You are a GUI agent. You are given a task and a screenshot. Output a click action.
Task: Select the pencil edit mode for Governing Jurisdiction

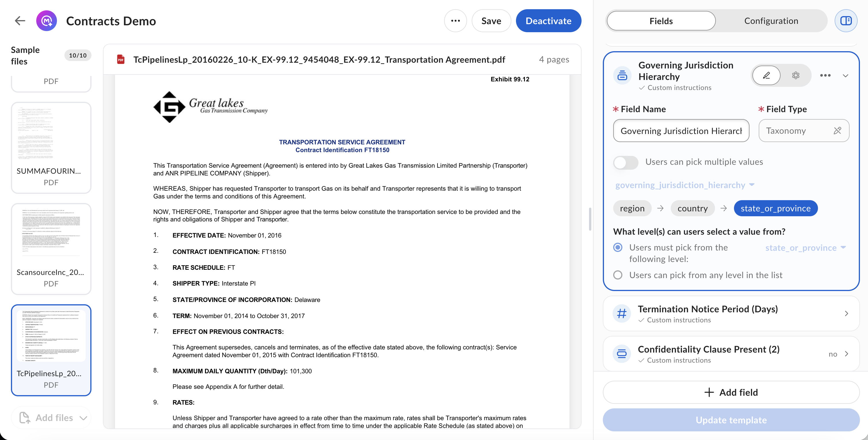[x=766, y=75]
